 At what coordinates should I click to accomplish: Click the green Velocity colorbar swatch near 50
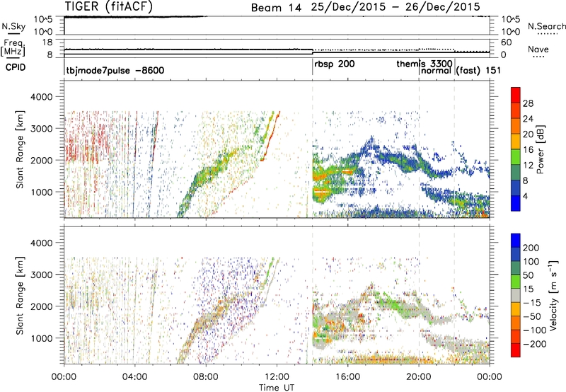click(515, 282)
